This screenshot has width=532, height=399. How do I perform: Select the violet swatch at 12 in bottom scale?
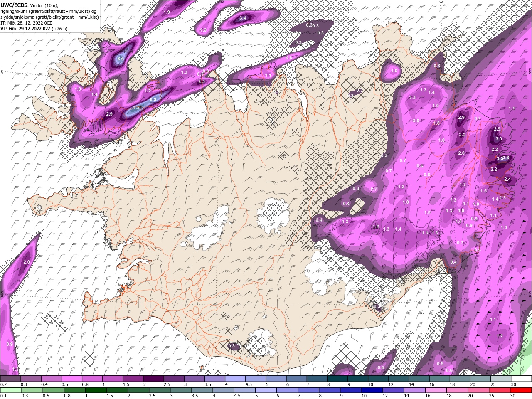[392, 390]
